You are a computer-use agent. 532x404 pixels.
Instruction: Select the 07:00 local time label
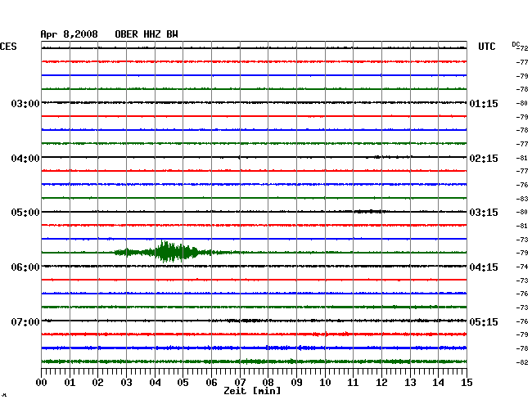pyautogui.click(x=25, y=321)
